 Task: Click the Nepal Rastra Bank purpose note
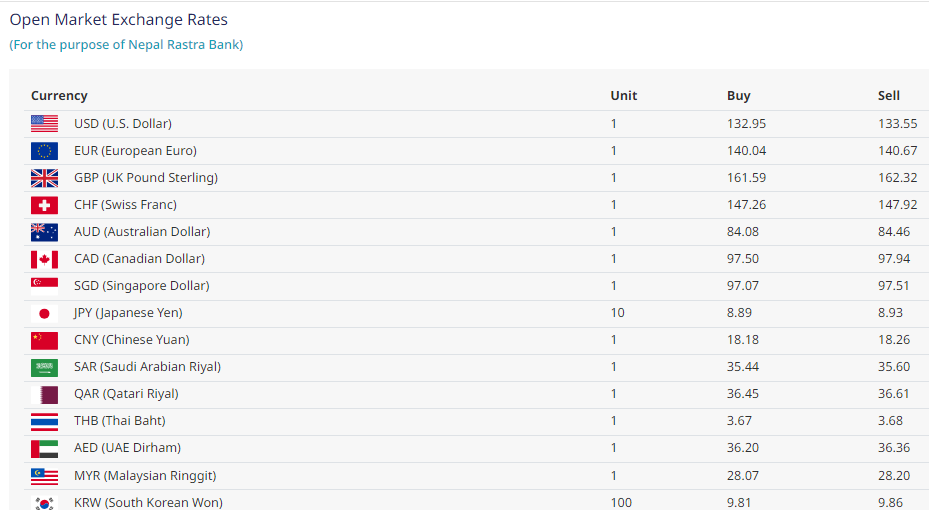[x=126, y=45]
